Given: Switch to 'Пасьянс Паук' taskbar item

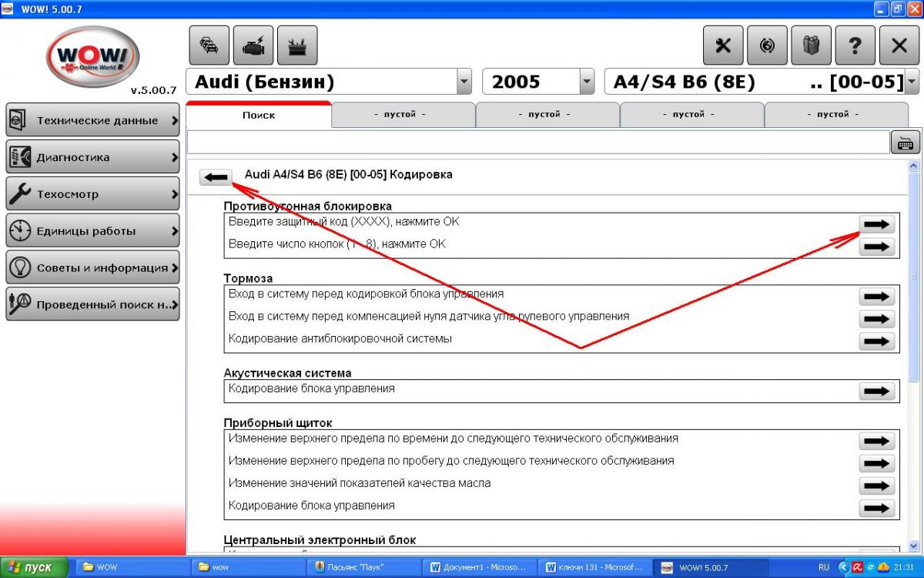Looking at the screenshot, I should 364,567.
